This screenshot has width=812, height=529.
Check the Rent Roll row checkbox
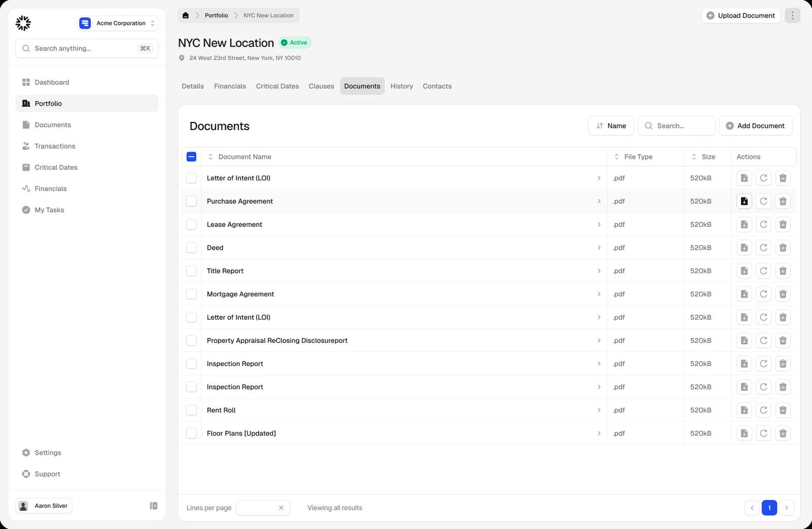[x=191, y=410]
